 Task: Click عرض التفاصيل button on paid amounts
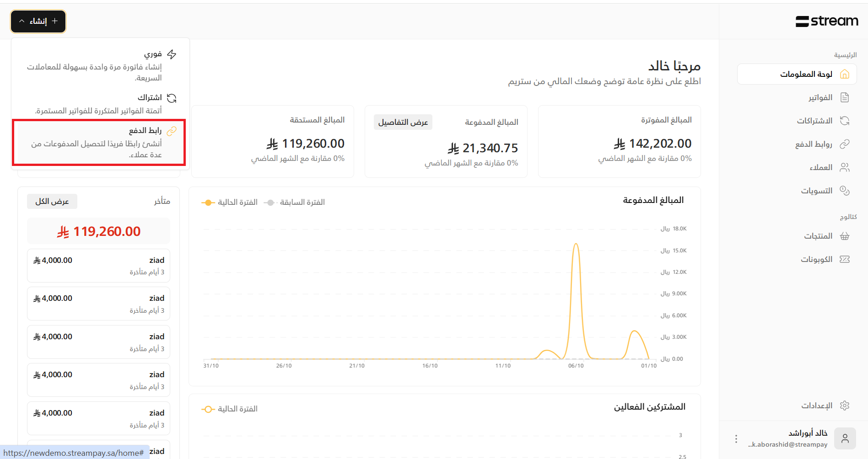tap(403, 122)
